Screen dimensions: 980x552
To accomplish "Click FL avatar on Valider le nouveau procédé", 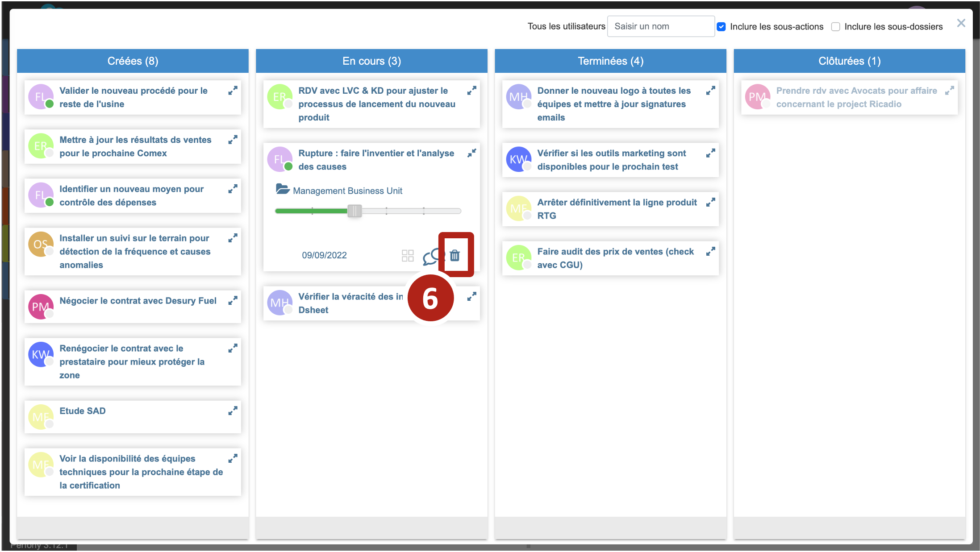I will point(41,96).
